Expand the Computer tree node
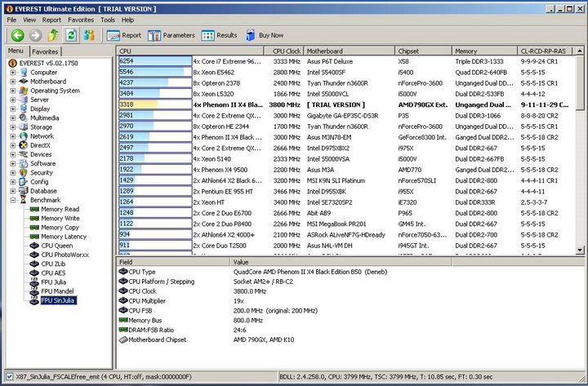 (x=13, y=73)
